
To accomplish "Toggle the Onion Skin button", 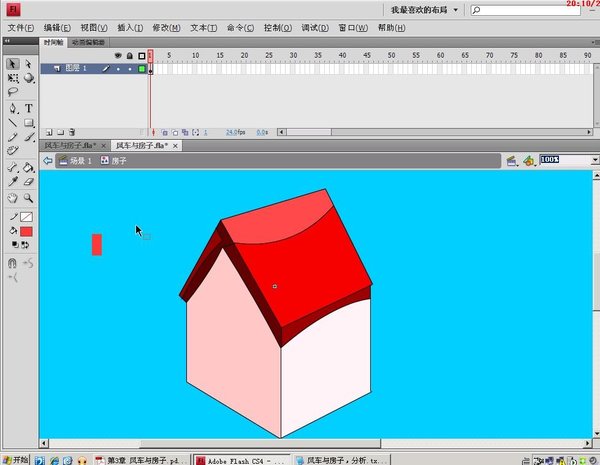I will (x=165, y=132).
